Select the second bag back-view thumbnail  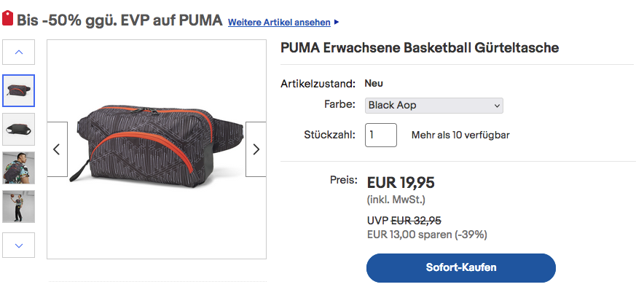18,130
